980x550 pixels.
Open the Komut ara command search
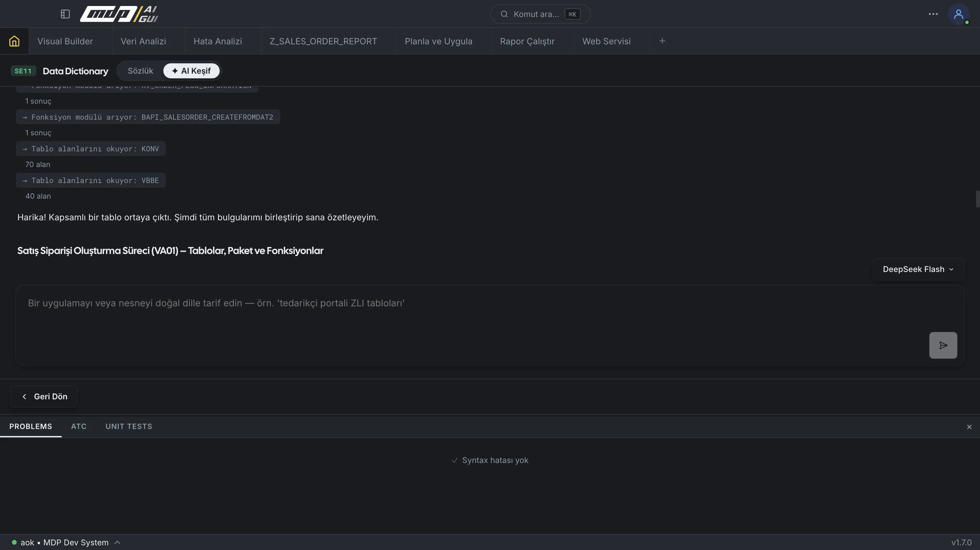point(540,14)
